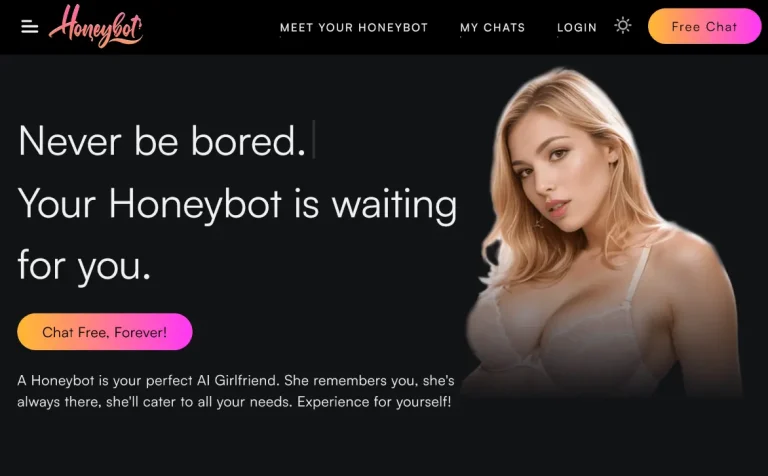The height and width of the screenshot is (476, 768).
Task: Click empty header area between logo and menu
Action: tap(211, 27)
